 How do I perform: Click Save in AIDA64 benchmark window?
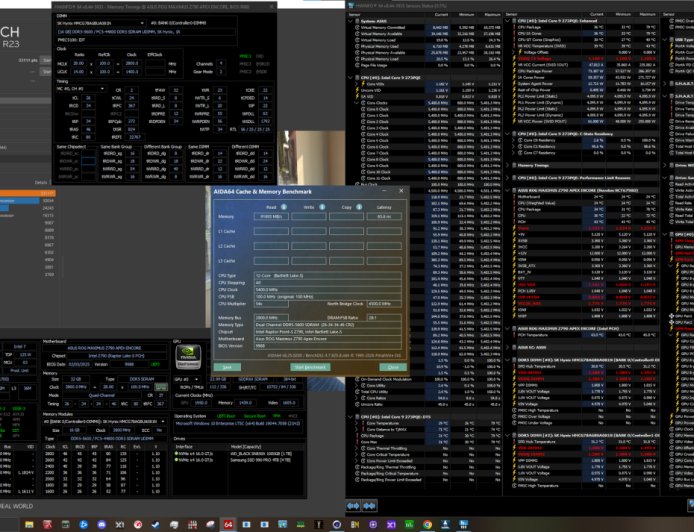click(227, 367)
